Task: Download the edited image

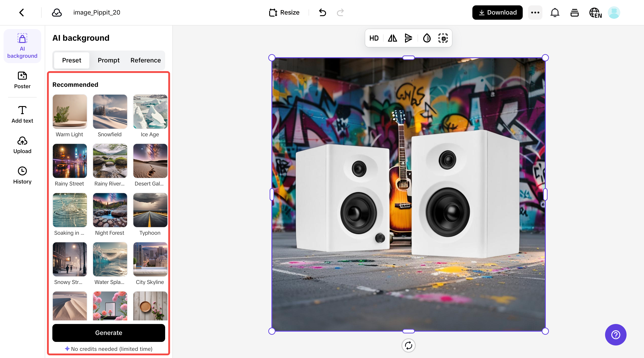Action: point(497,12)
